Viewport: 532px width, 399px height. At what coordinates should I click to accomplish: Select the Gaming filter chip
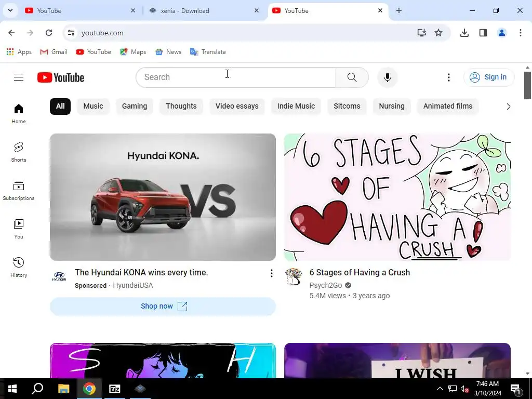[x=135, y=106]
